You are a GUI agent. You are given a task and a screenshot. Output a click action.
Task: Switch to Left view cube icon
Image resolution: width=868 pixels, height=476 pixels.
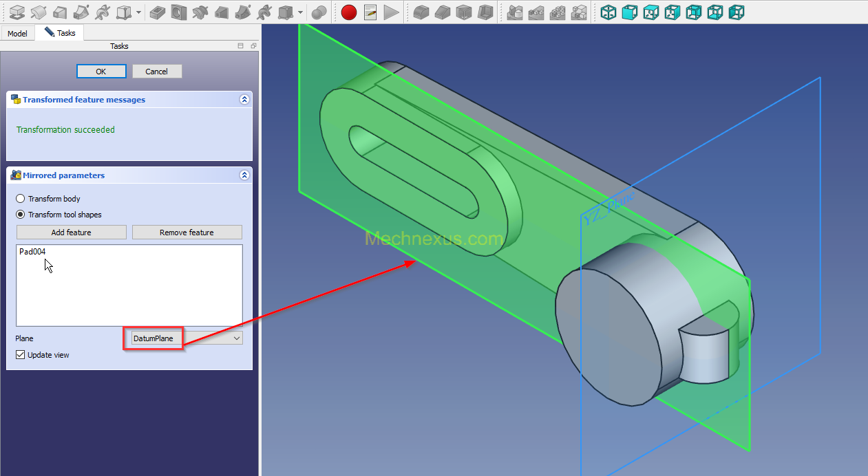(x=737, y=12)
